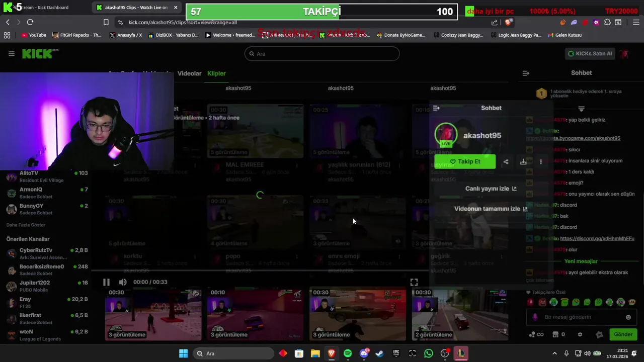Enter fullscreen in the clip player
The width and height of the screenshot is (644, 362).
coord(414,282)
